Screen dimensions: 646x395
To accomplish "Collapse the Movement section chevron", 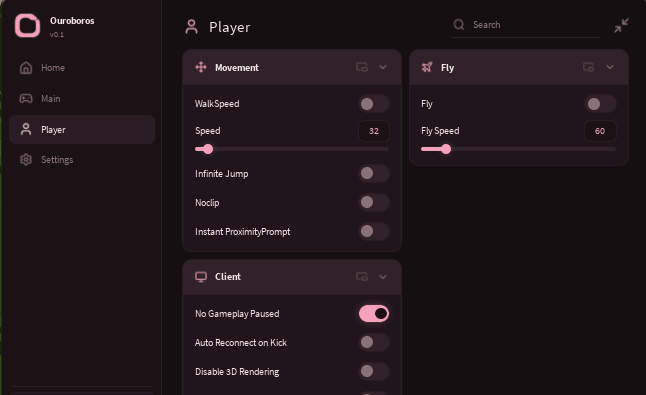I will point(383,67).
